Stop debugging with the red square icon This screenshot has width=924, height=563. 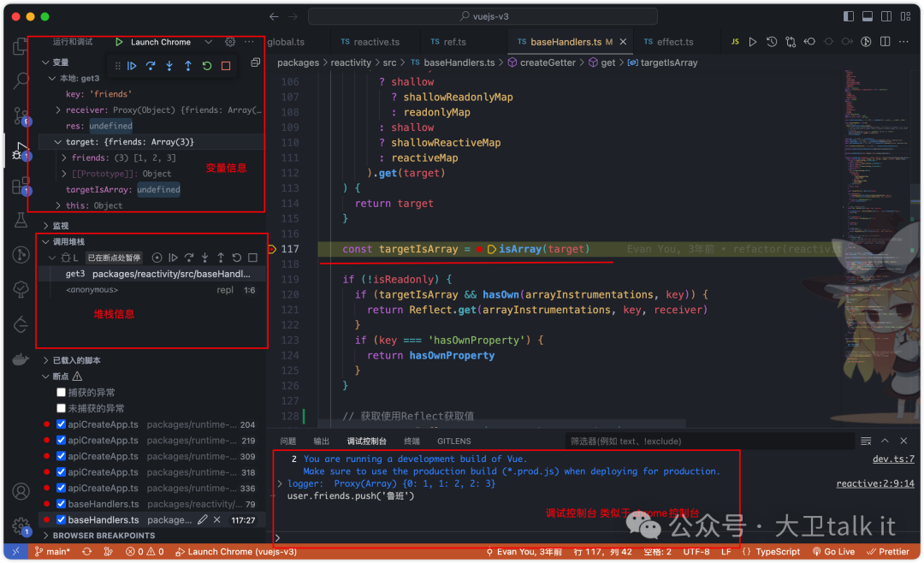tap(226, 66)
